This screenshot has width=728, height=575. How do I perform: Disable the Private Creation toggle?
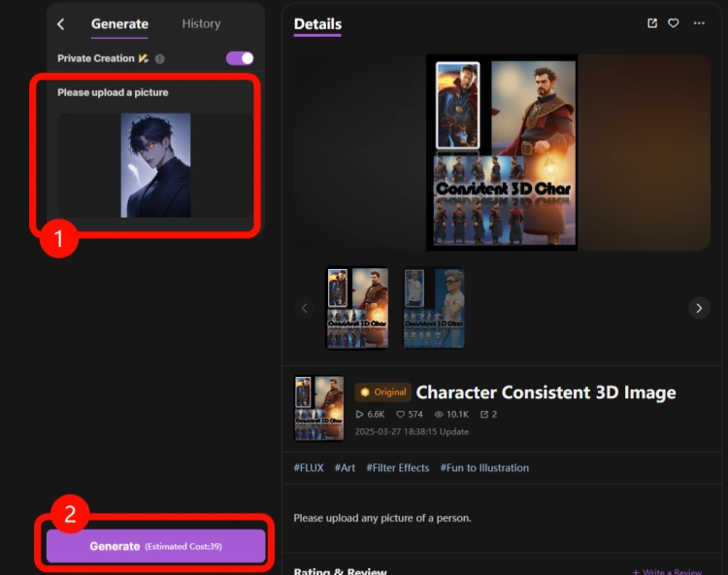point(240,58)
